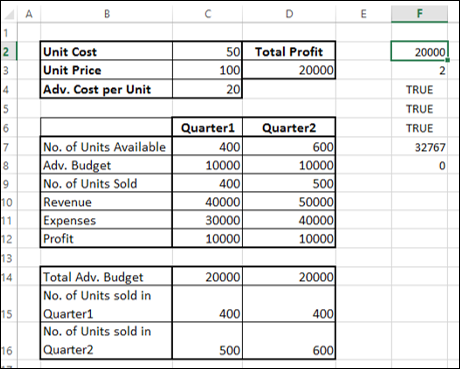Image resolution: width=460 pixels, height=369 pixels.
Task: Click cell D16 with 600
Action: [289, 340]
